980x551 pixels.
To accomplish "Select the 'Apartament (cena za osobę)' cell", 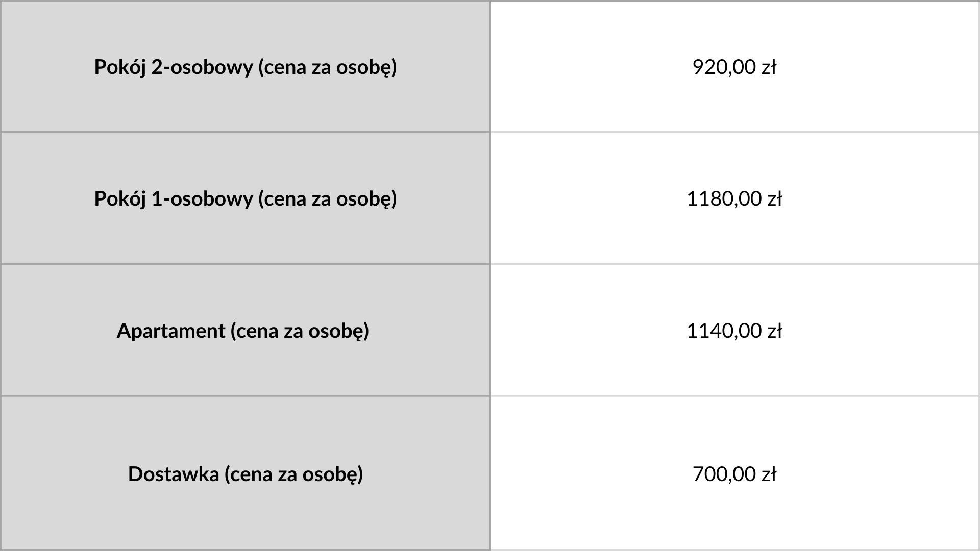I will (x=246, y=330).
